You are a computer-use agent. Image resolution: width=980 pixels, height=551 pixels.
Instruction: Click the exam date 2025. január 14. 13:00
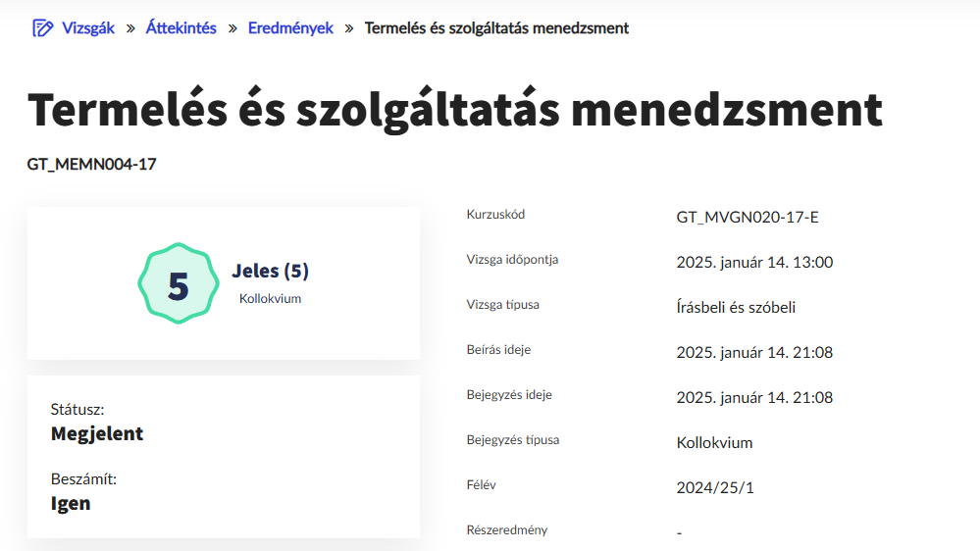point(754,262)
